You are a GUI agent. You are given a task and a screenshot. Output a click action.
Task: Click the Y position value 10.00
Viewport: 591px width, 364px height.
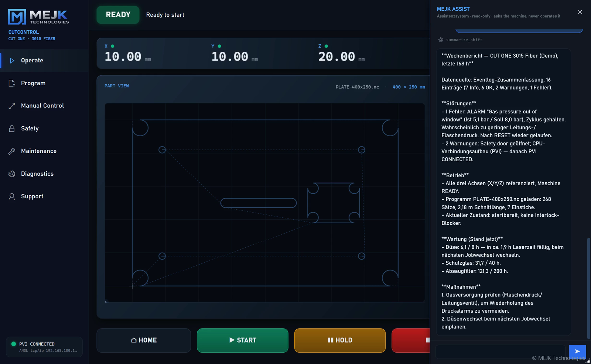tap(230, 57)
